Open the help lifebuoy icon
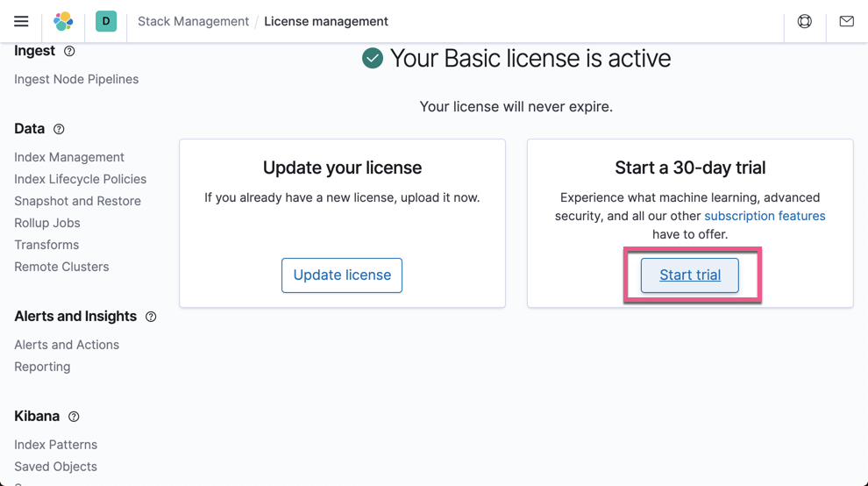The image size is (868, 486). tap(804, 21)
